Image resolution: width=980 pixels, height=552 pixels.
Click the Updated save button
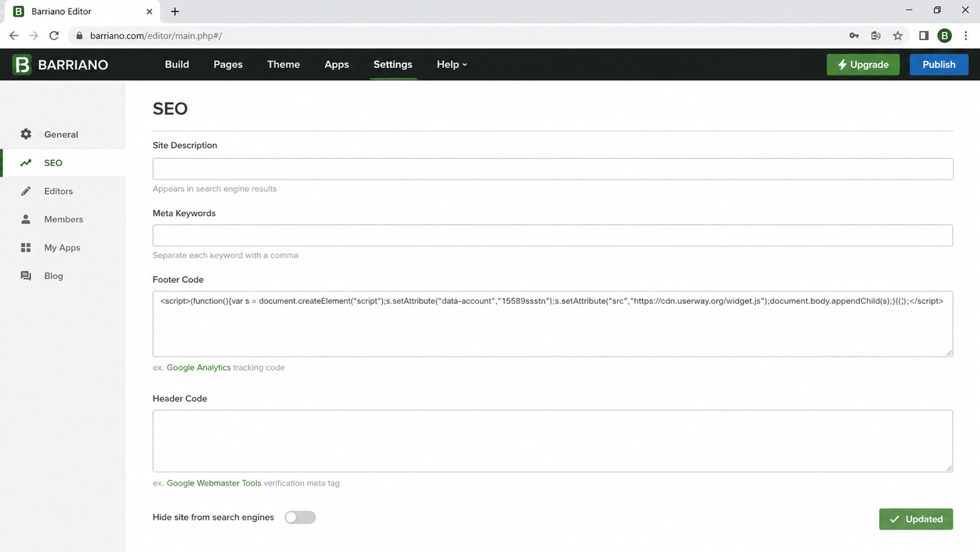(916, 519)
